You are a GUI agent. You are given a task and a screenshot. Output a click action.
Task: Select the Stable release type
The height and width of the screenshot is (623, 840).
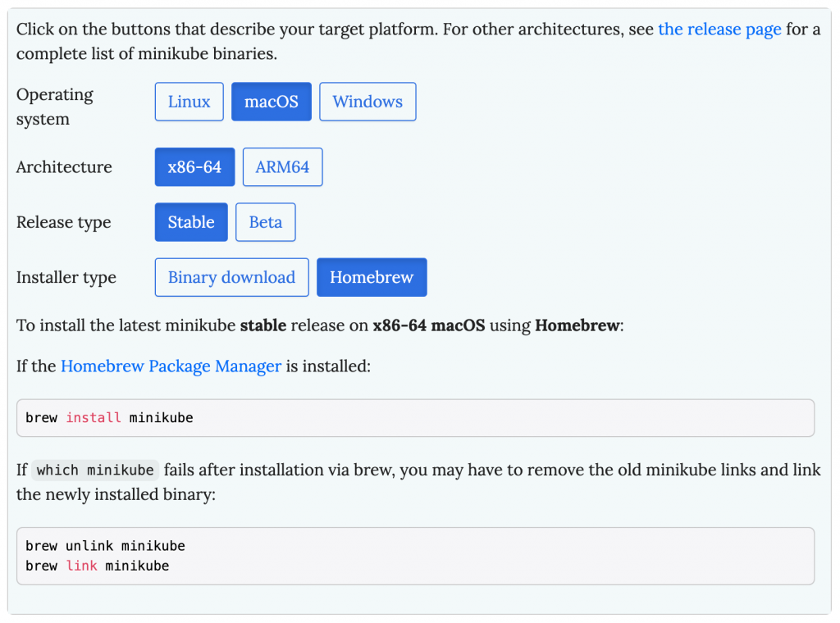pyautogui.click(x=191, y=222)
